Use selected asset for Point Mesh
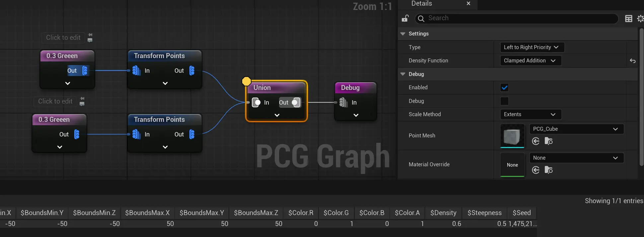The height and width of the screenshot is (237, 644). click(x=536, y=141)
